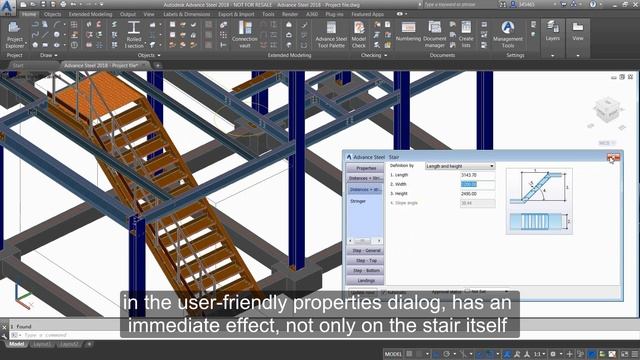Image resolution: width=640 pixels, height=360 pixels.
Task: Click the Numbering icon
Action: coord(408,31)
